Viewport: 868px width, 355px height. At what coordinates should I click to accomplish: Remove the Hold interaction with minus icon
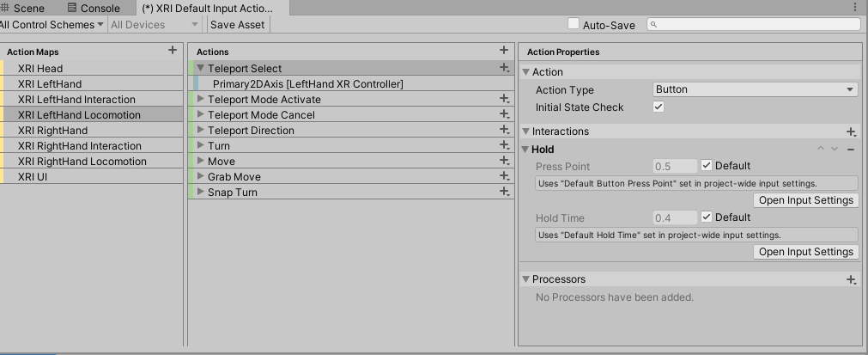click(851, 150)
